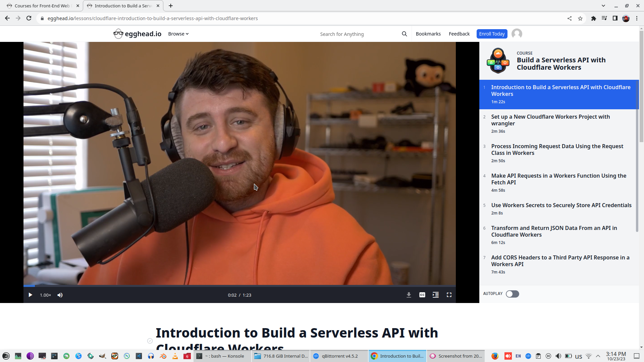The image size is (644, 362).
Task: Enable the Autoplay switch
Action: click(512, 294)
